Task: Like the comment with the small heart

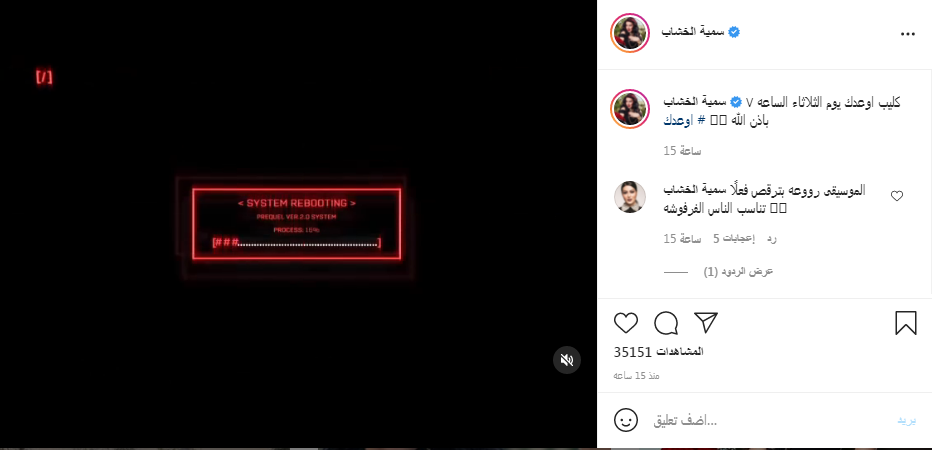Action: point(896,196)
